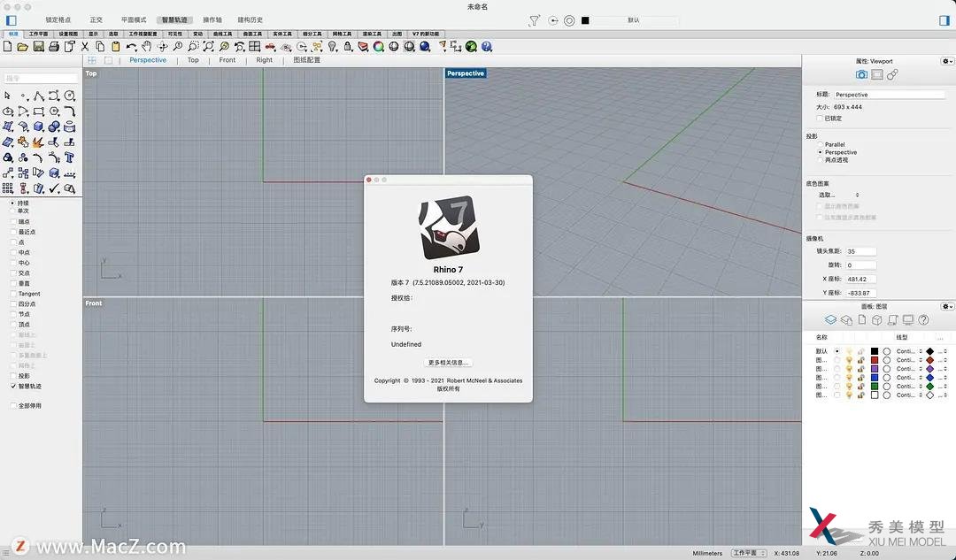Click the orange Explode tool
Viewport: 956px width, 560px height.
(x=38, y=142)
